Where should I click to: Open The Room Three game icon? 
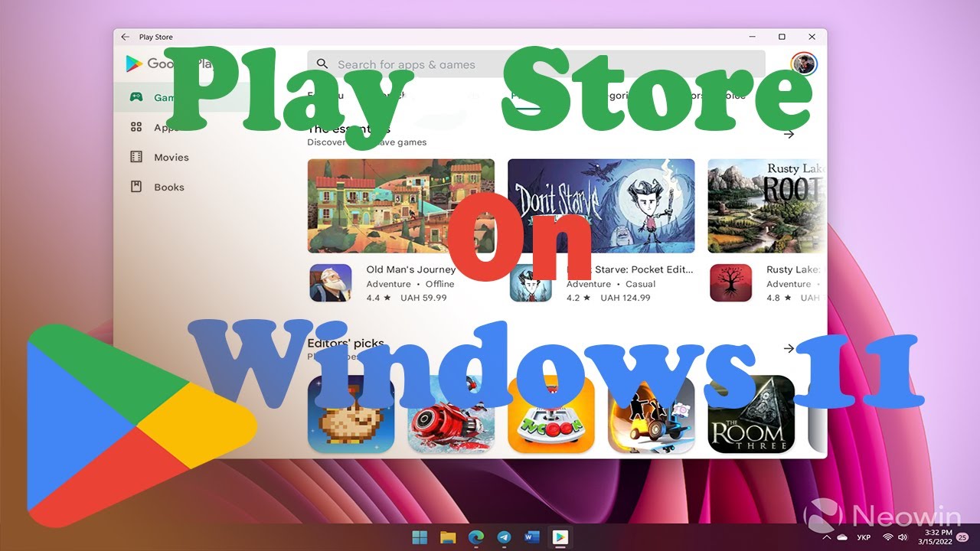[x=751, y=414]
